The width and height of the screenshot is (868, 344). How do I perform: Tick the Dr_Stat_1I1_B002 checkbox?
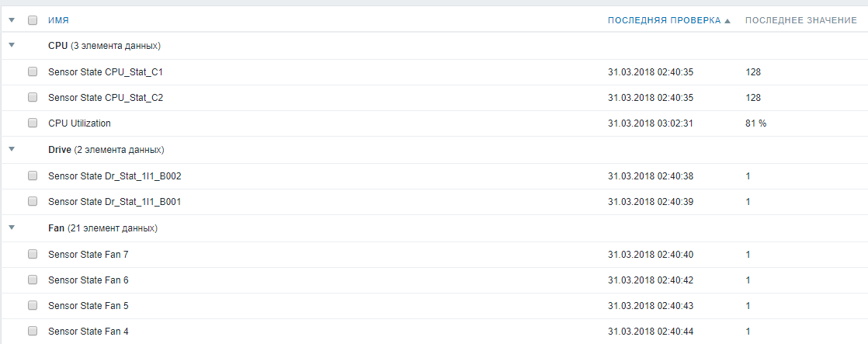tap(33, 176)
